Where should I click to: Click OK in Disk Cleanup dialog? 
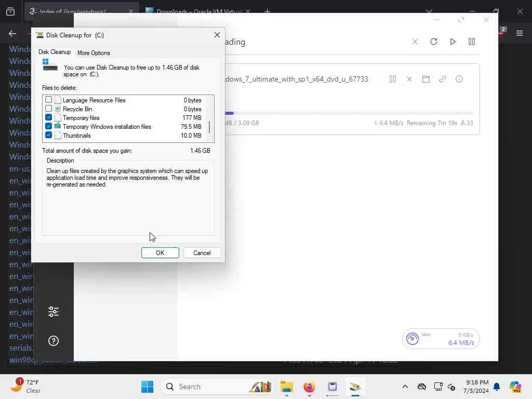click(160, 253)
